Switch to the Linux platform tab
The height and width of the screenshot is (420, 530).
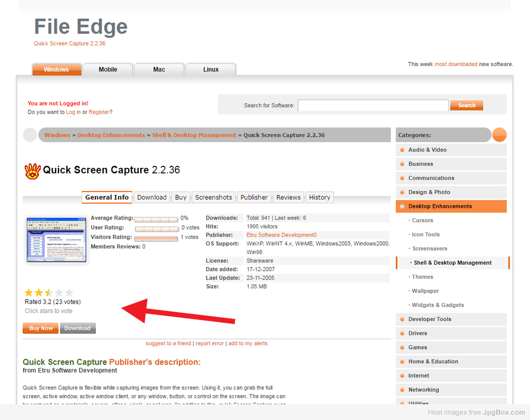[x=211, y=69]
